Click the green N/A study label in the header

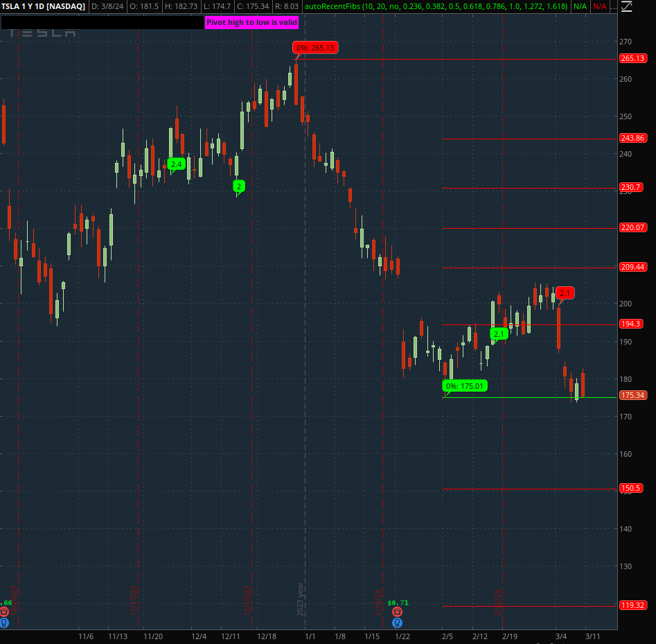coord(580,6)
